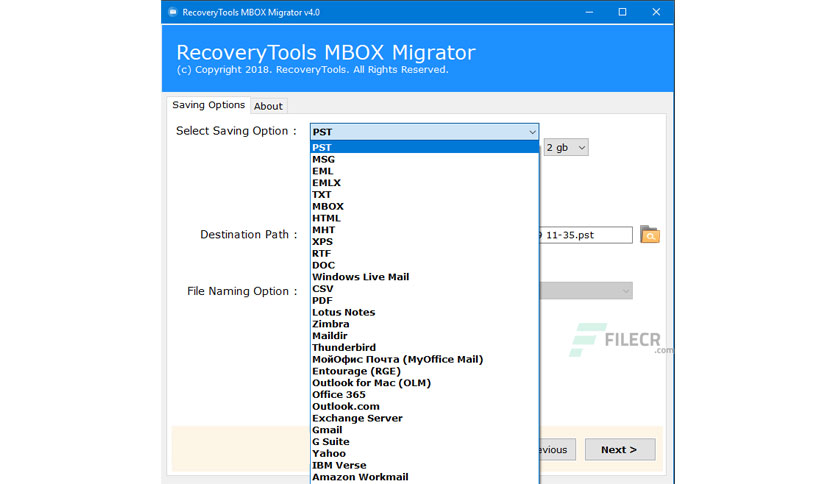Screen dimensions: 836x484
Task: Select G Suite in the list
Action: [424, 441]
